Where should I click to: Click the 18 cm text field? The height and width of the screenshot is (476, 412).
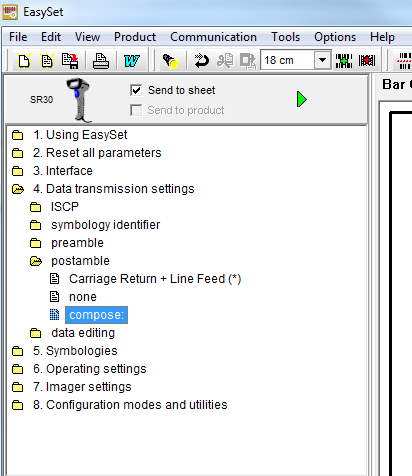click(288, 60)
